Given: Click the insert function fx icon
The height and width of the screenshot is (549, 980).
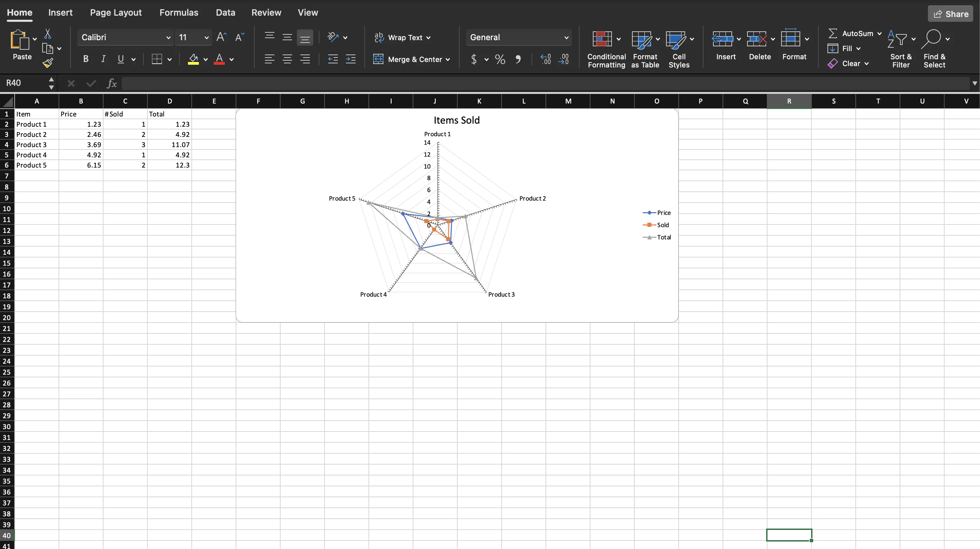Looking at the screenshot, I should tap(111, 83).
